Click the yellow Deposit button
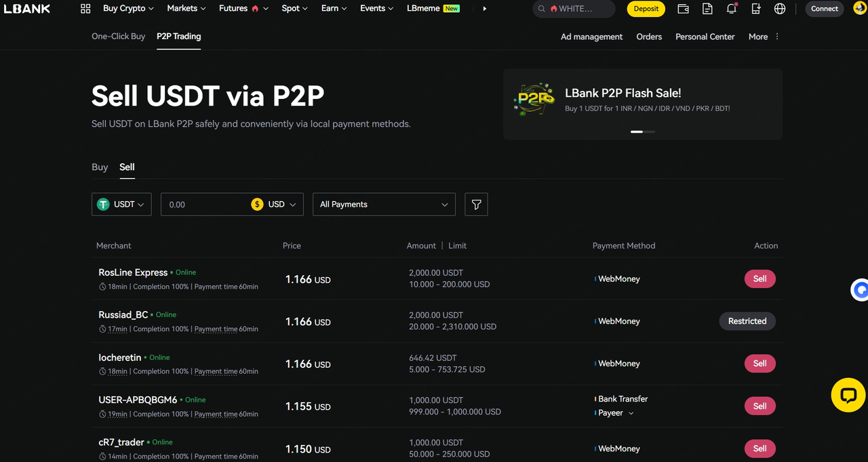This screenshot has height=462, width=868. point(646,9)
